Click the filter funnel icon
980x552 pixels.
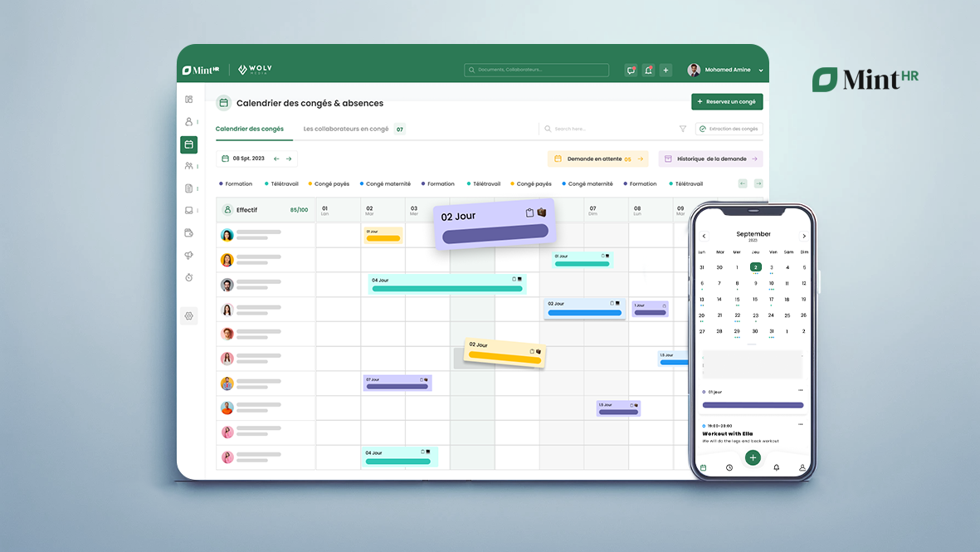click(683, 129)
